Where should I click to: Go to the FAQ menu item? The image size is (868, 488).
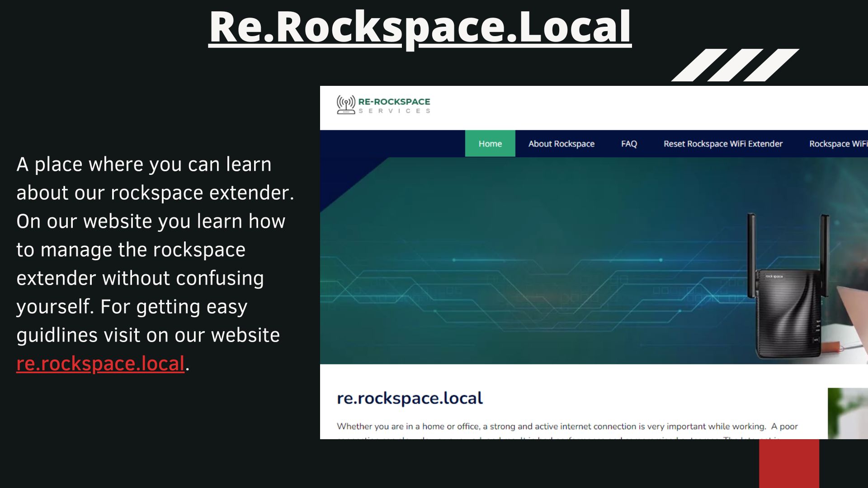click(x=629, y=144)
